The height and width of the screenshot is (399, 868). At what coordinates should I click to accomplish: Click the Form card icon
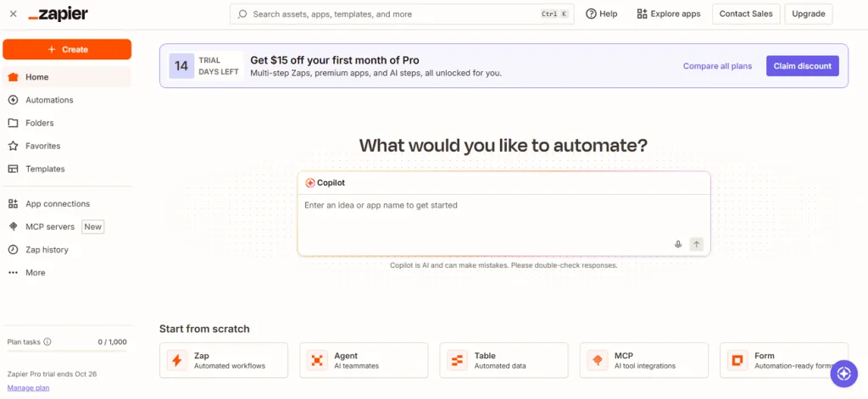pos(737,361)
